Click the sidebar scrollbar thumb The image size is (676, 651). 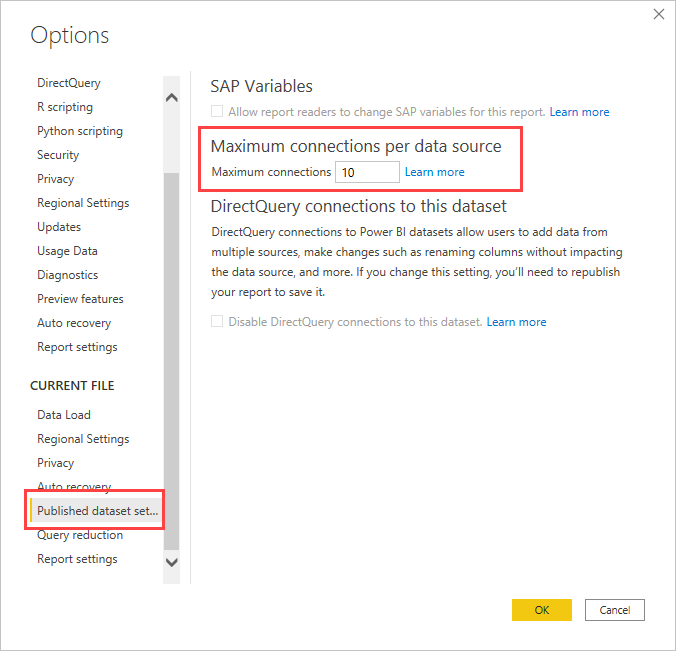coord(172,361)
